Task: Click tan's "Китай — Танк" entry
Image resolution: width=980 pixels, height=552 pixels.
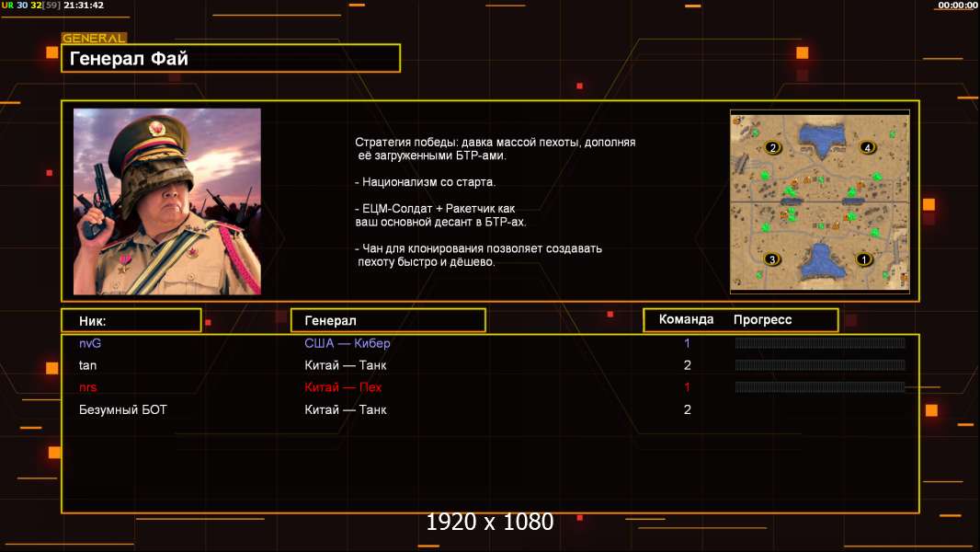Action: (346, 365)
